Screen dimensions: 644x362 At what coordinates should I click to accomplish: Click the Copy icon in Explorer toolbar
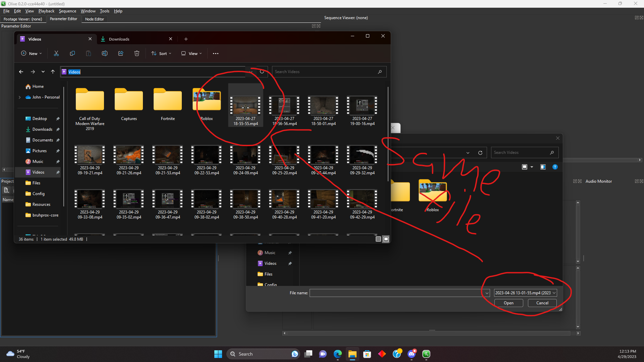tap(72, 54)
